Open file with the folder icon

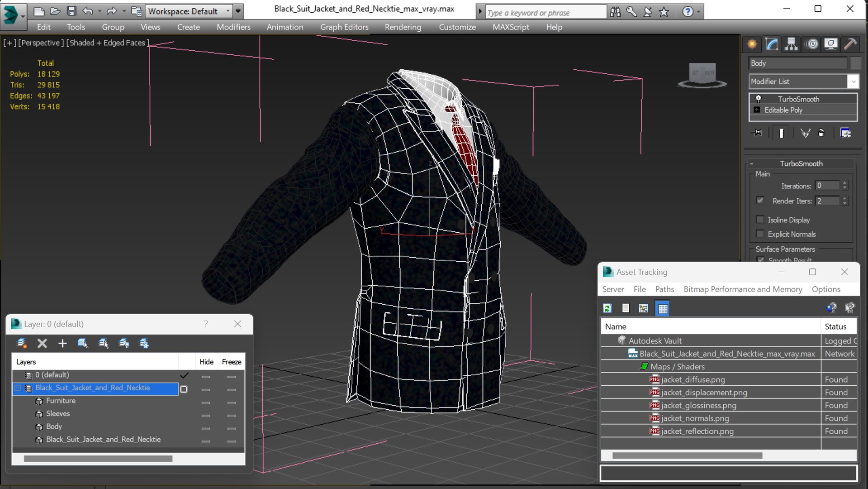pos(55,11)
